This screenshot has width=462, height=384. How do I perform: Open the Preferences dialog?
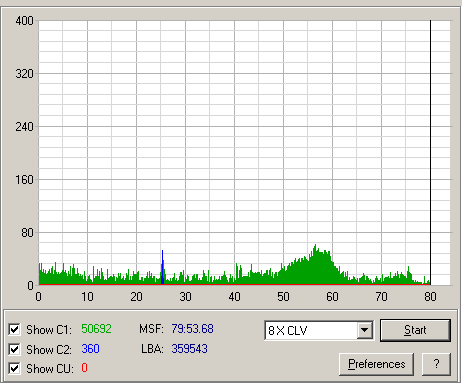tap(376, 364)
